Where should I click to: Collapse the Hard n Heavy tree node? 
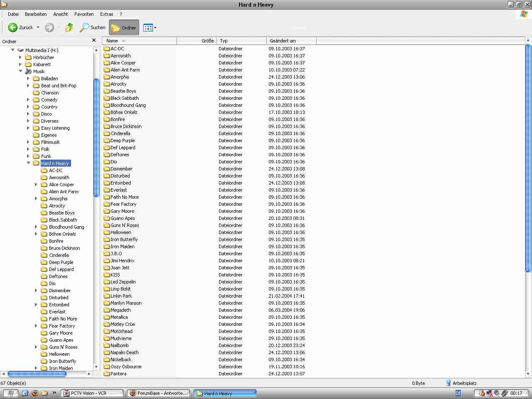(x=28, y=163)
